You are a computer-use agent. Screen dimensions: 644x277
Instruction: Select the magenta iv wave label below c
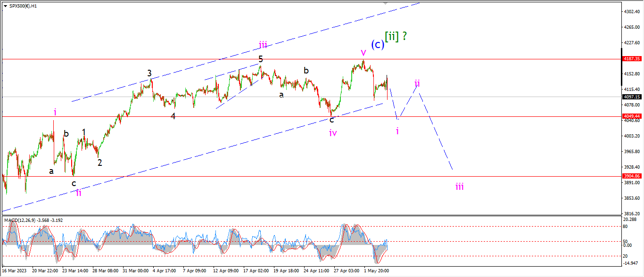(333, 133)
